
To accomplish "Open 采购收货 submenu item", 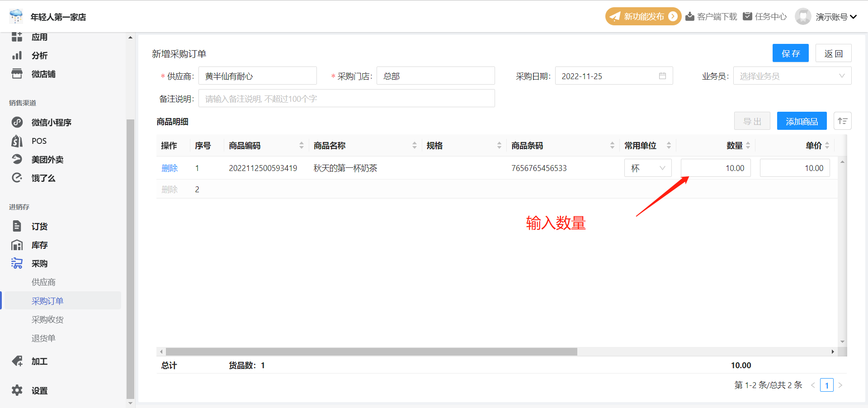I will coord(47,319).
